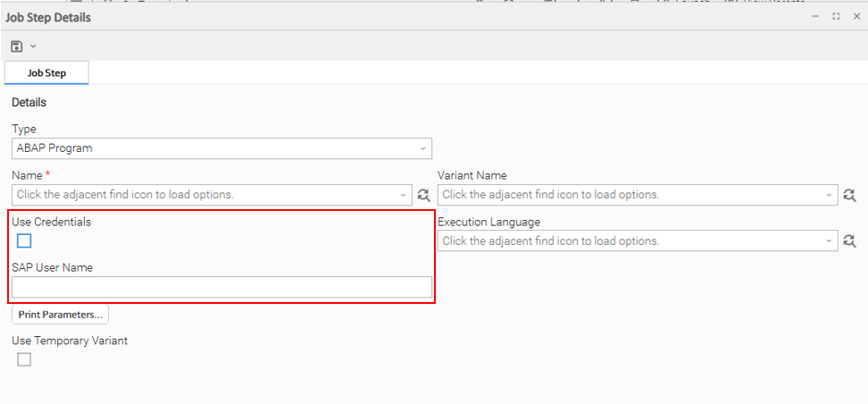Expand the Variant Name dropdown arrow

[x=830, y=195]
